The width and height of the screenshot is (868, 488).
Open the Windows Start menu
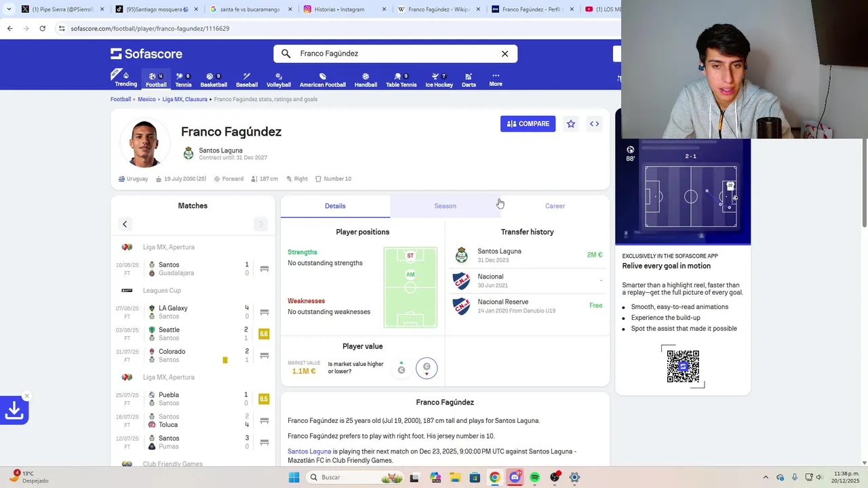click(294, 477)
